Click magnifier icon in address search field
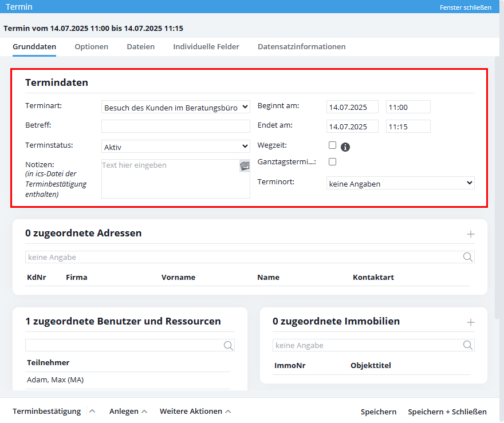504x423 pixels. [x=468, y=257]
